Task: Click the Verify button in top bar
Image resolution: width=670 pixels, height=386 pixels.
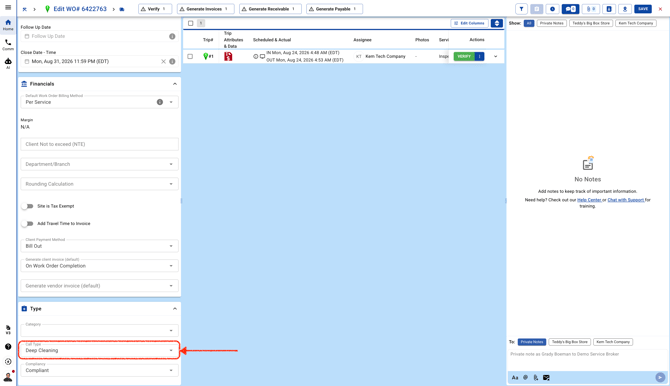Action: [155, 9]
